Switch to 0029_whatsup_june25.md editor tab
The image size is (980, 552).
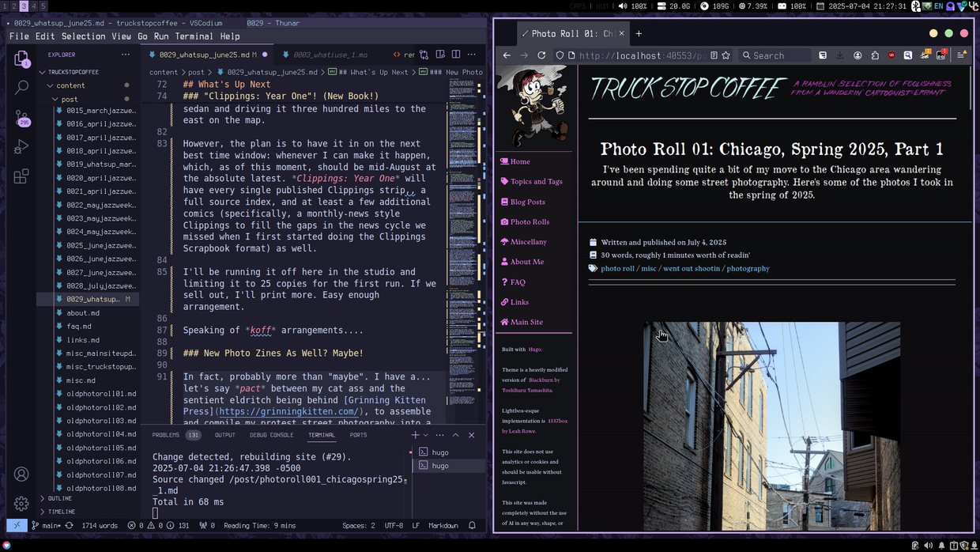tap(208, 55)
